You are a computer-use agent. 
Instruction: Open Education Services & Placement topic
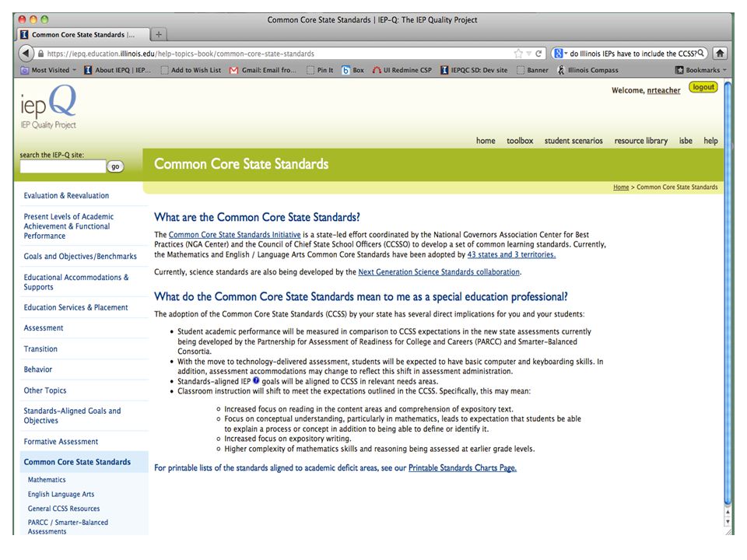pyautogui.click(x=75, y=307)
